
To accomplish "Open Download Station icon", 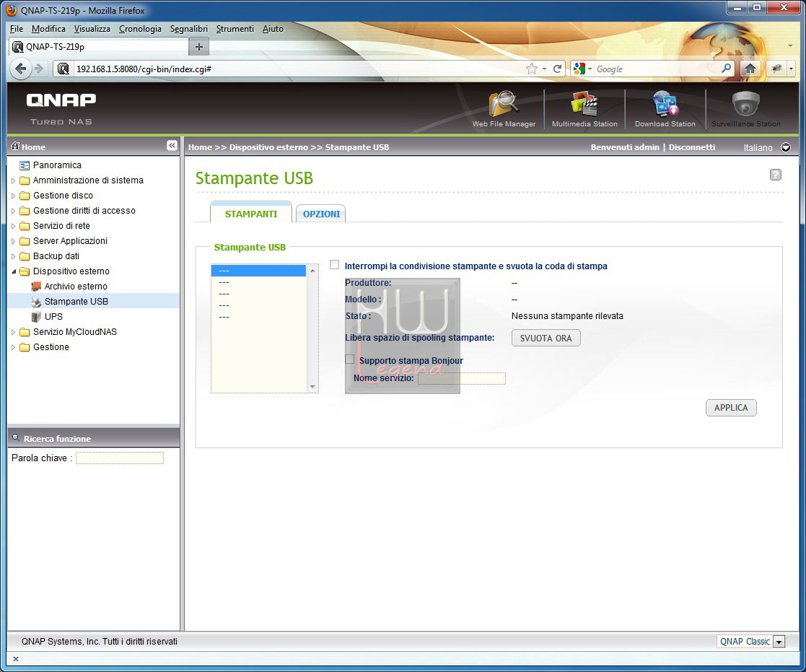I will pyautogui.click(x=665, y=105).
